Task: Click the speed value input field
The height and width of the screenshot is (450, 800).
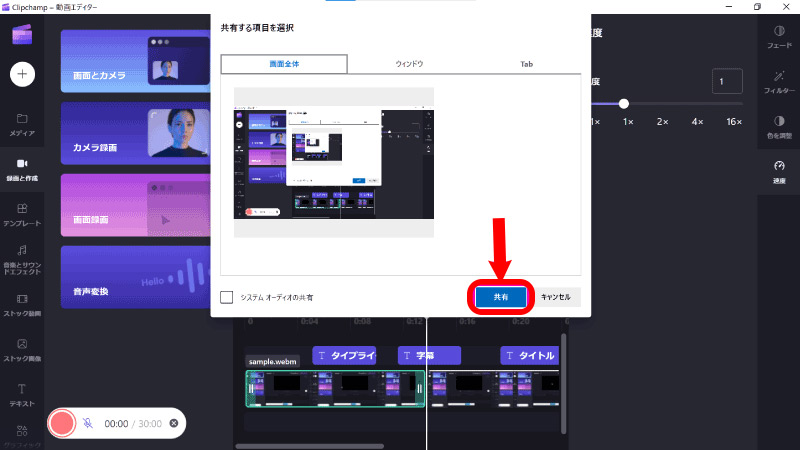Action: click(727, 81)
